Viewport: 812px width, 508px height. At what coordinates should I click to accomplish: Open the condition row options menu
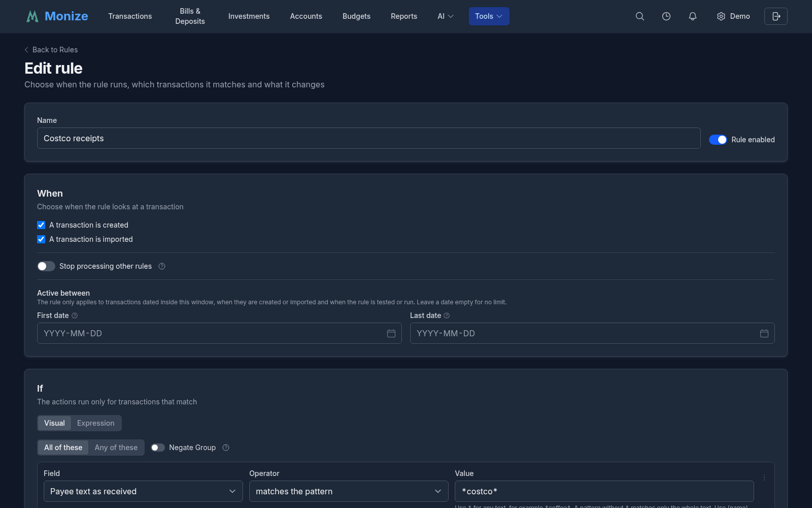[x=764, y=478]
